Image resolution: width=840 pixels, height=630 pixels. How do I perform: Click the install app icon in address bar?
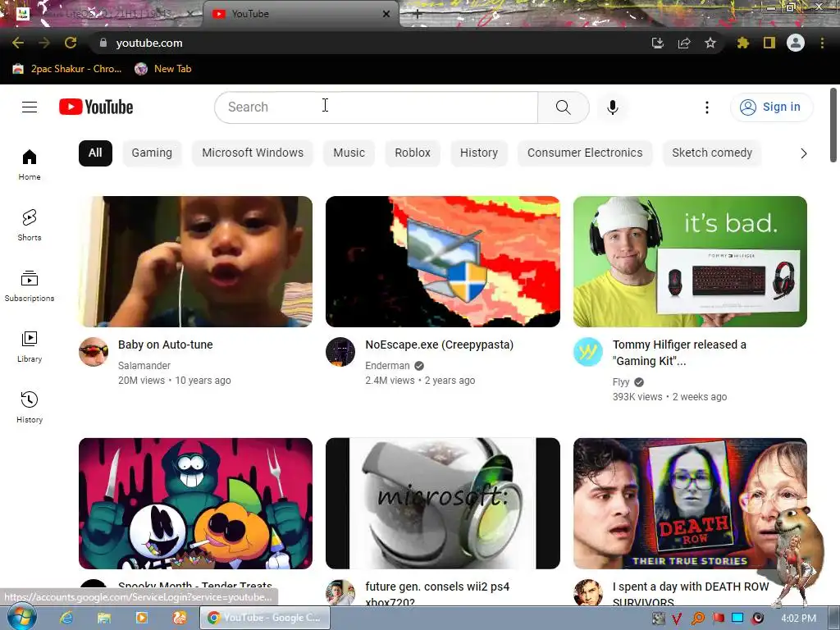(658, 43)
